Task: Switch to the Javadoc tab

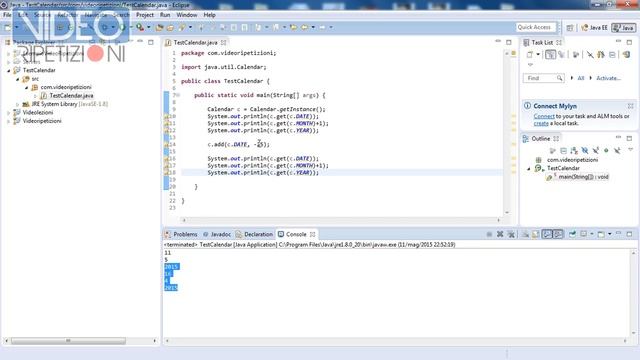Action: click(x=217, y=234)
